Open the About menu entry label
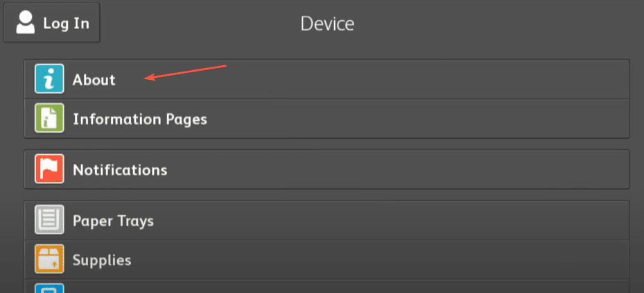Screen dimensions: 644x293 (x=94, y=80)
